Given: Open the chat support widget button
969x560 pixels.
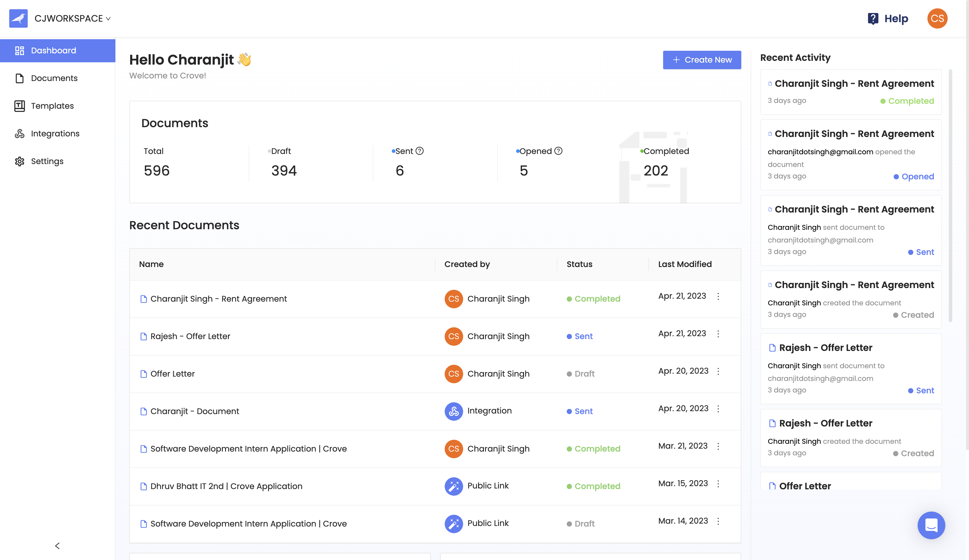Looking at the screenshot, I should [931, 525].
